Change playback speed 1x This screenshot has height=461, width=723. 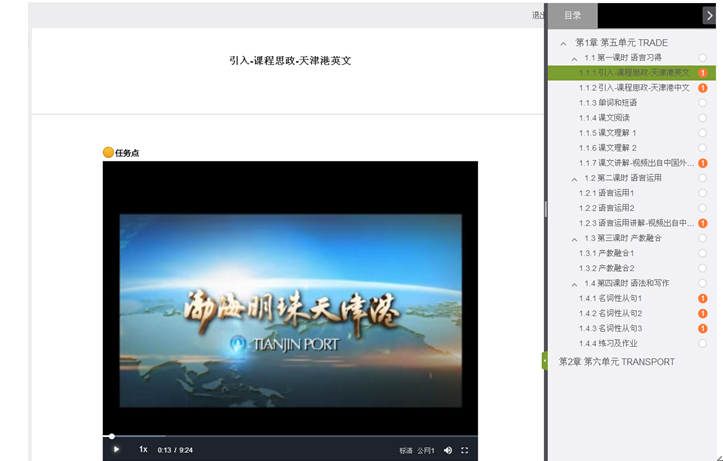point(143,449)
